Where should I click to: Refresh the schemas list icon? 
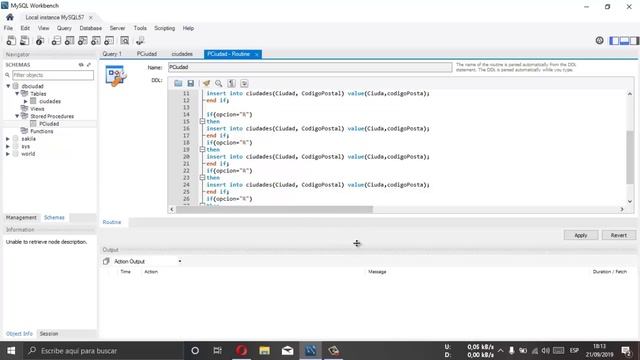pyautogui.click(x=81, y=64)
